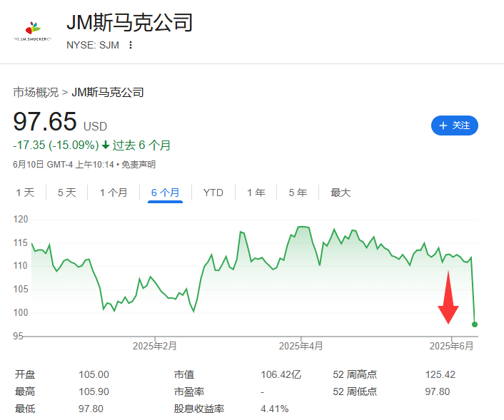This screenshot has width=504, height=420.
Task: Click the 6月10日 GMT-4 timestamp text
Action: tap(64, 165)
